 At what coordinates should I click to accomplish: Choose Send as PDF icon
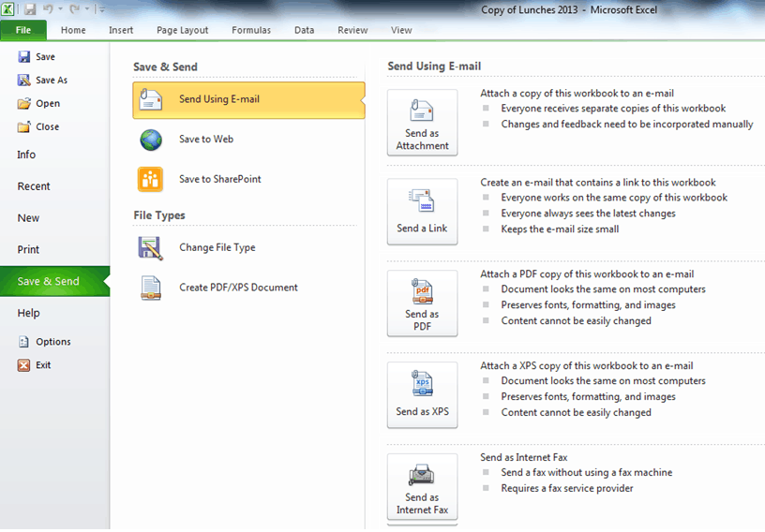(422, 303)
